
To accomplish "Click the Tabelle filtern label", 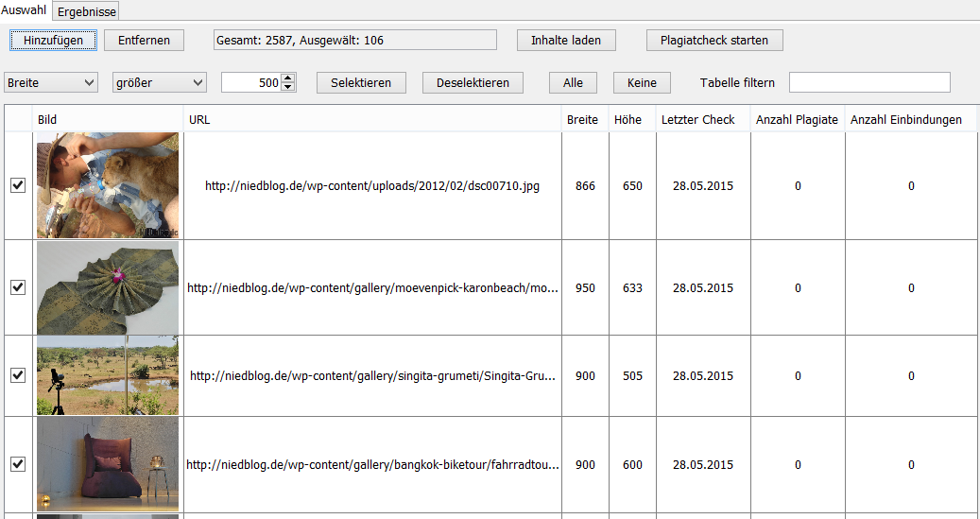I will click(x=737, y=82).
